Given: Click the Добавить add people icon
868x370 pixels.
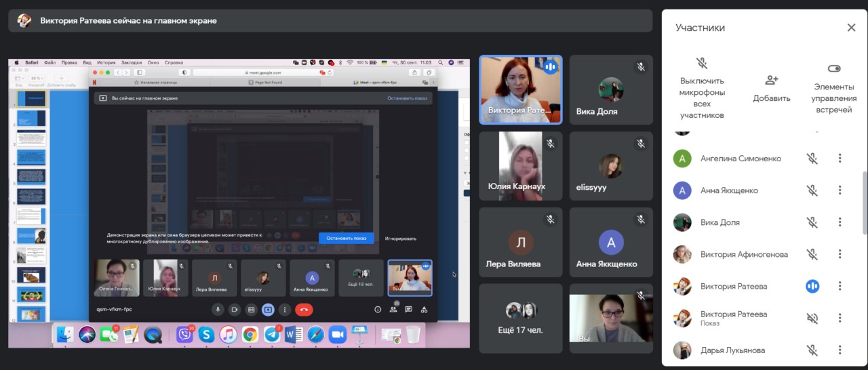Looking at the screenshot, I should point(772,80).
